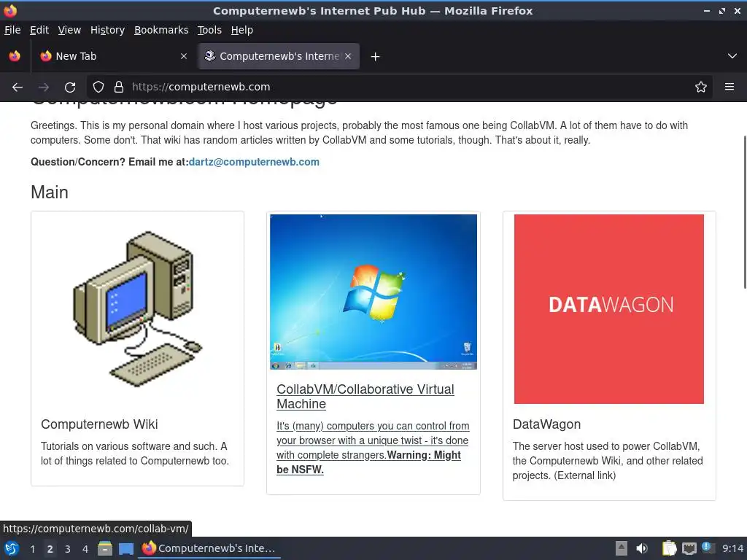
Task: Open the tracking protection shield icon
Action: click(98, 87)
